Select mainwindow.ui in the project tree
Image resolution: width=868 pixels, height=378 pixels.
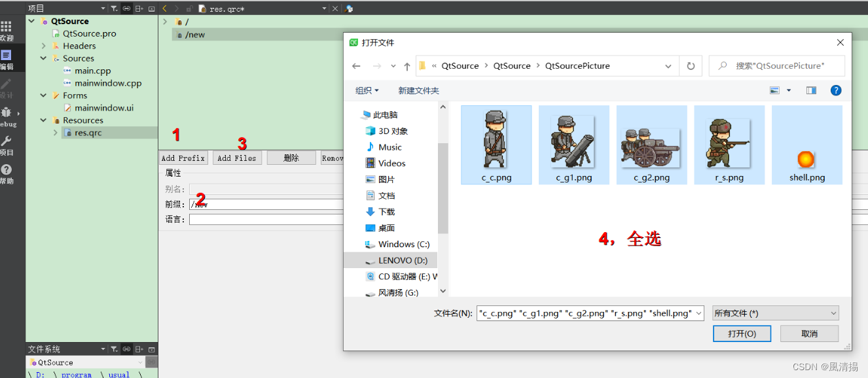point(104,108)
